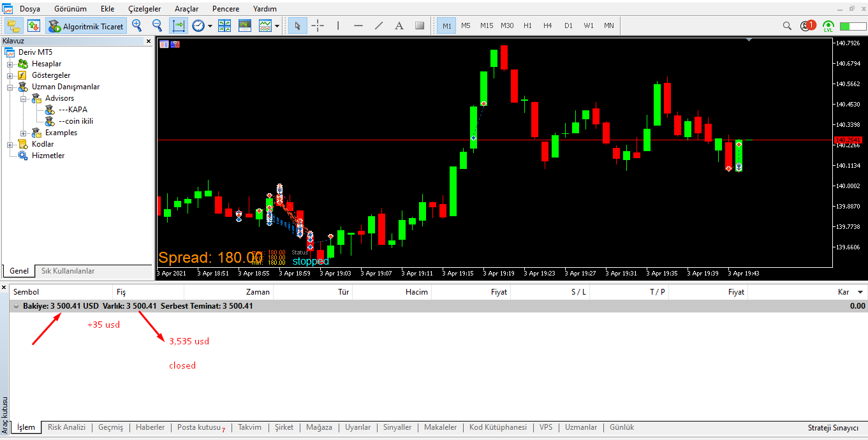868x440 pixels.
Task: Collapse the Uzman Danışmanlar tree node
Action: point(10,87)
